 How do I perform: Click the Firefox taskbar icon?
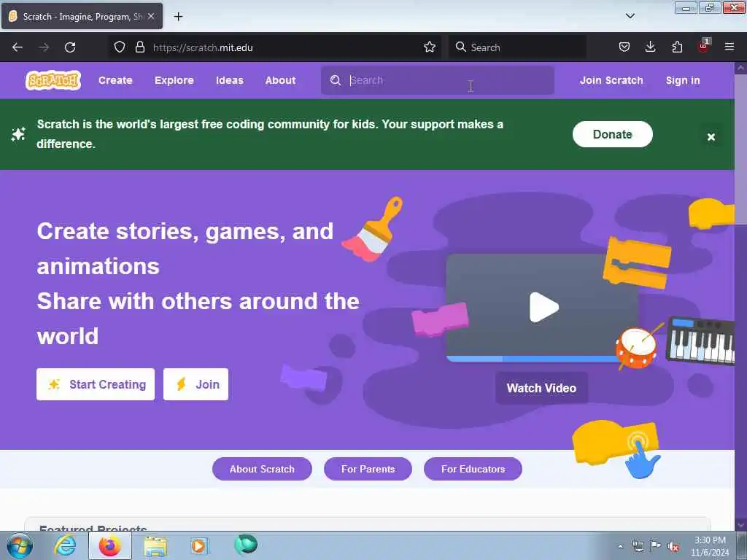(x=110, y=545)
